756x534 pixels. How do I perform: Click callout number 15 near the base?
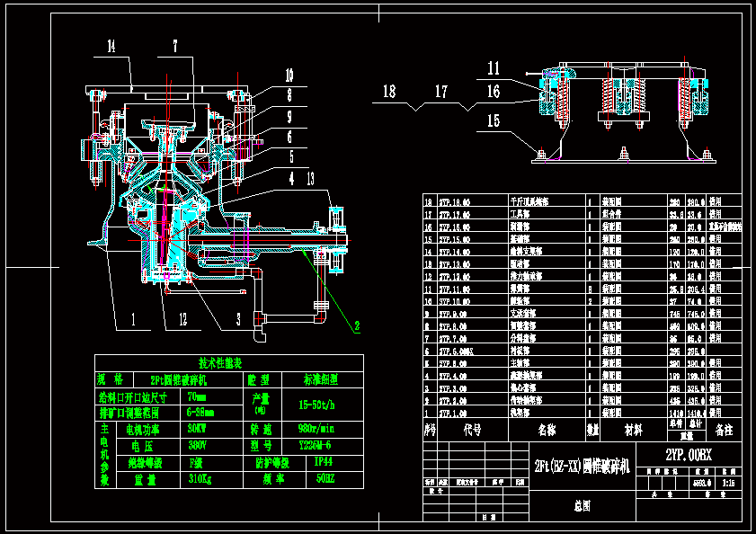pyautogui.click(x=494, y=120)
